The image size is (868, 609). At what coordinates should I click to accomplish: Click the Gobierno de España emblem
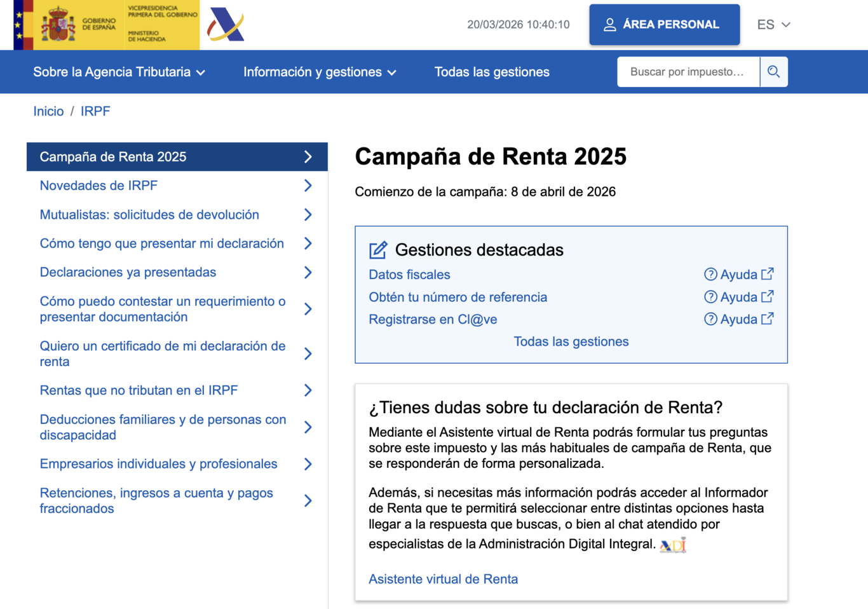pos(58,24)
